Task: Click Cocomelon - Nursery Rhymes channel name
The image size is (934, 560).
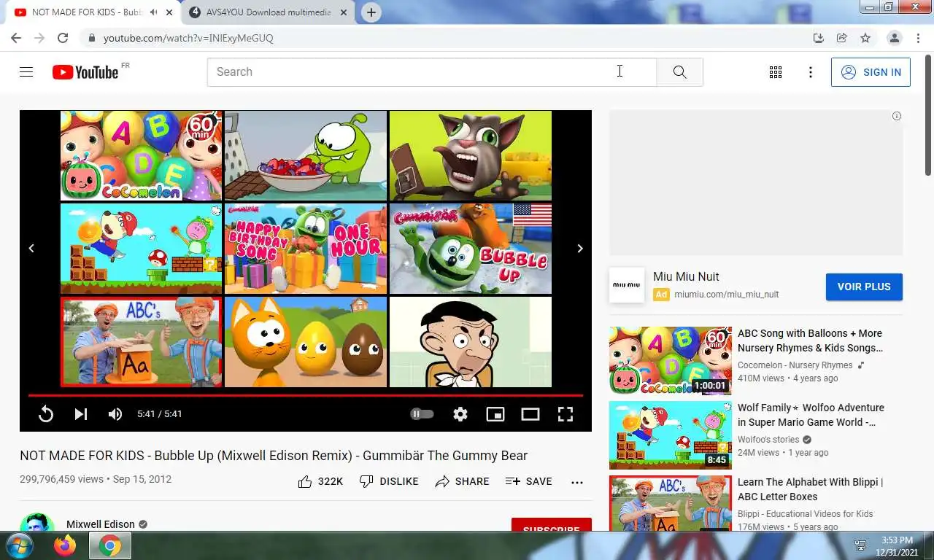Action: coord(795,365)
